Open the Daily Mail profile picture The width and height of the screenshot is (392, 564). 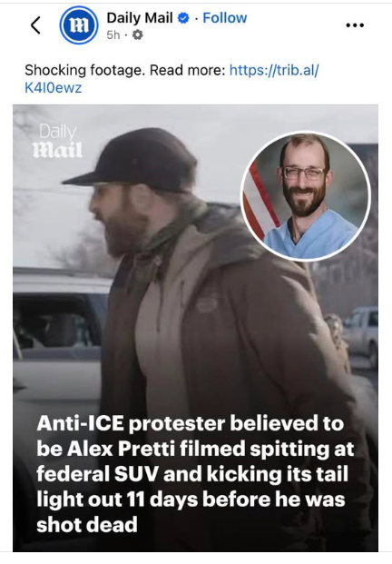(x=79, y=25)
